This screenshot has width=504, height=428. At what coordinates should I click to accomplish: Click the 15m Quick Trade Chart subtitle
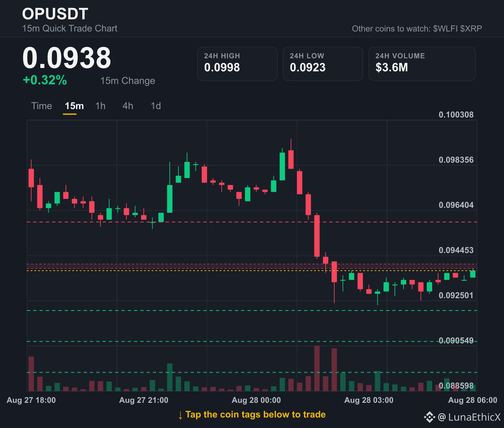click(x=70, y=29)
